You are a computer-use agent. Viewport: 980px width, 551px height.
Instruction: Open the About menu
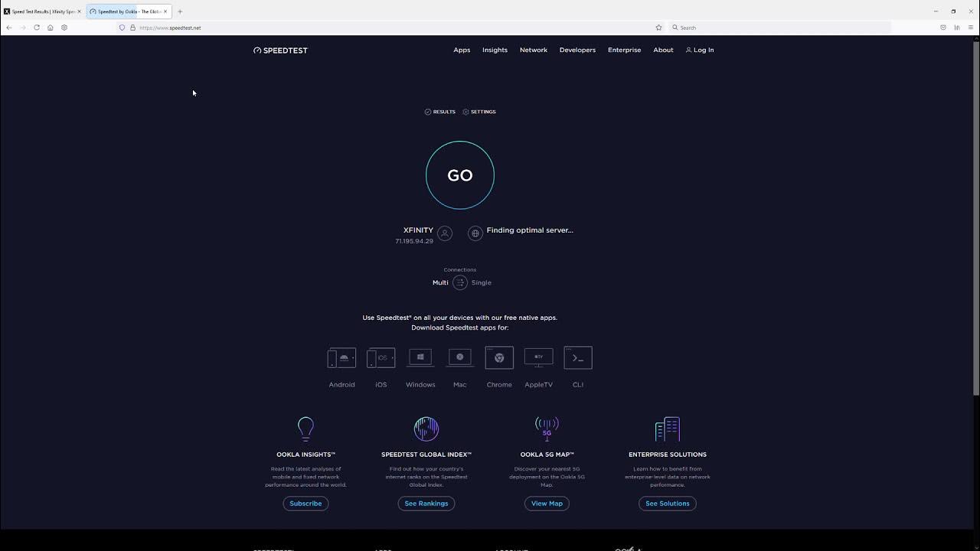click(663, 50)
